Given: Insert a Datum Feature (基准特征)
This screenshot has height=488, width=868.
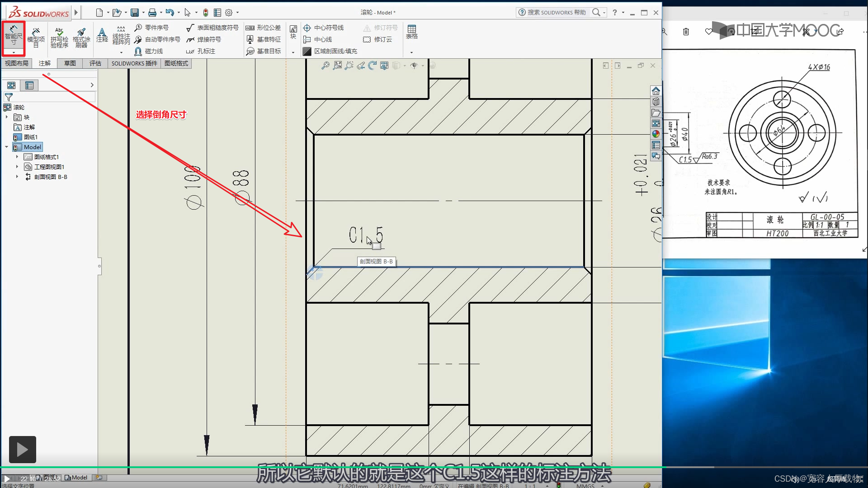Looking at the screenshot, I should (x=263, y=39).
